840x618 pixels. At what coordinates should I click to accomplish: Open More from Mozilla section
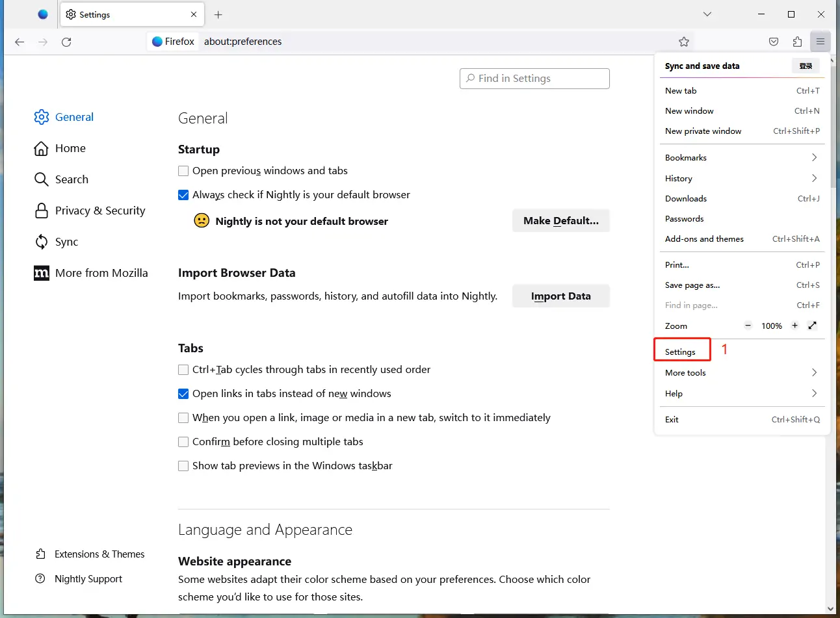(101, 273)
